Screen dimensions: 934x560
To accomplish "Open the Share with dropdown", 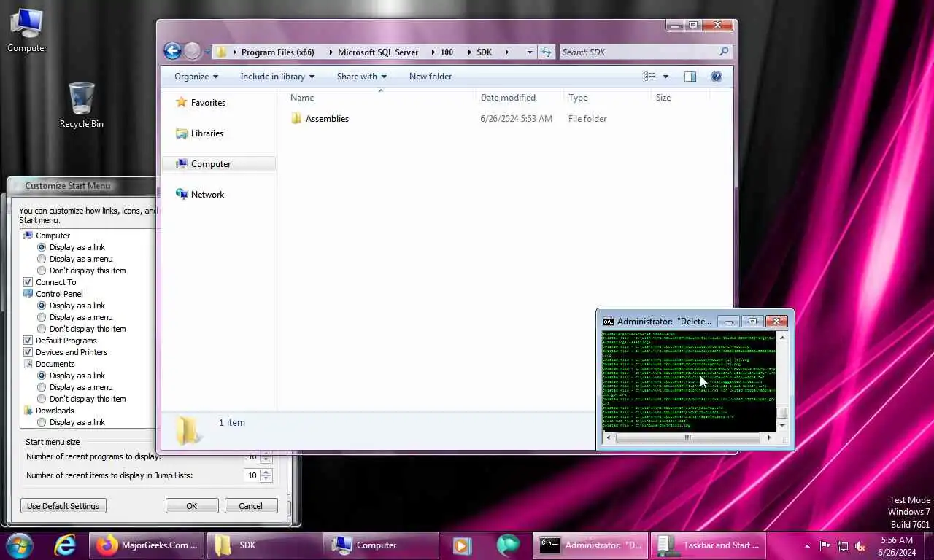I will coord(361,77).
